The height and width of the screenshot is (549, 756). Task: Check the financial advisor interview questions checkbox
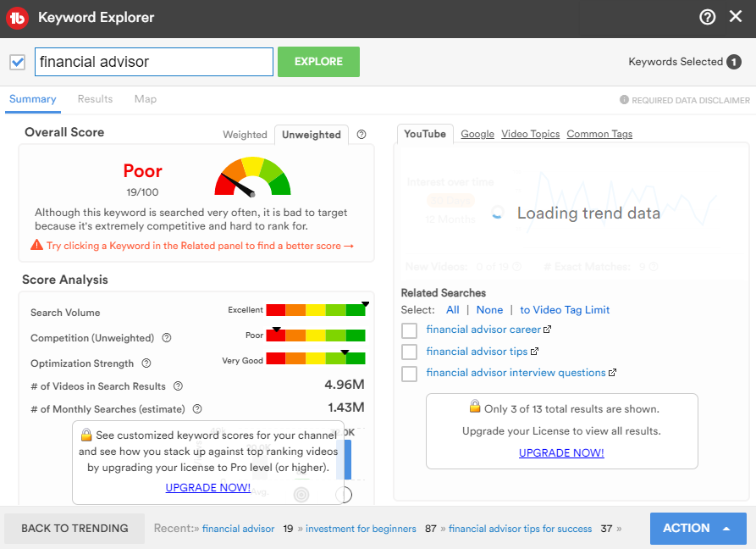pyautogui.click(x=410, y=373)
